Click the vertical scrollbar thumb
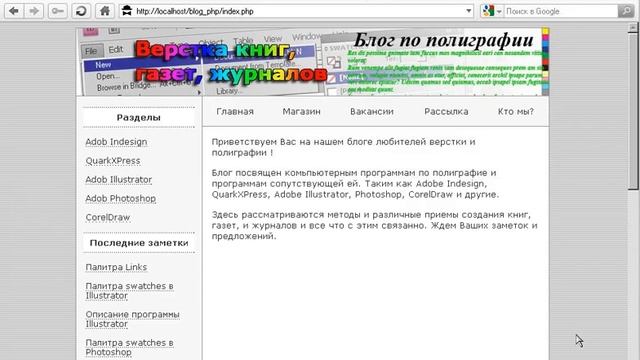 633,110
